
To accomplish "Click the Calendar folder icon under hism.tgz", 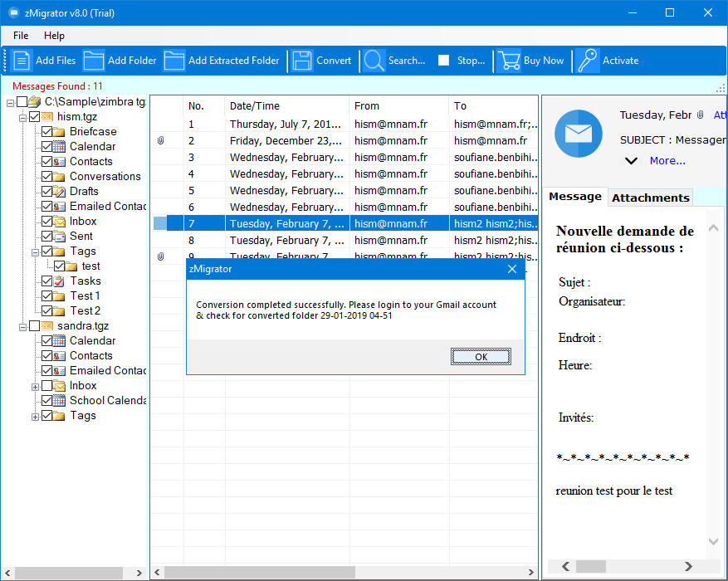I will 59,147.
